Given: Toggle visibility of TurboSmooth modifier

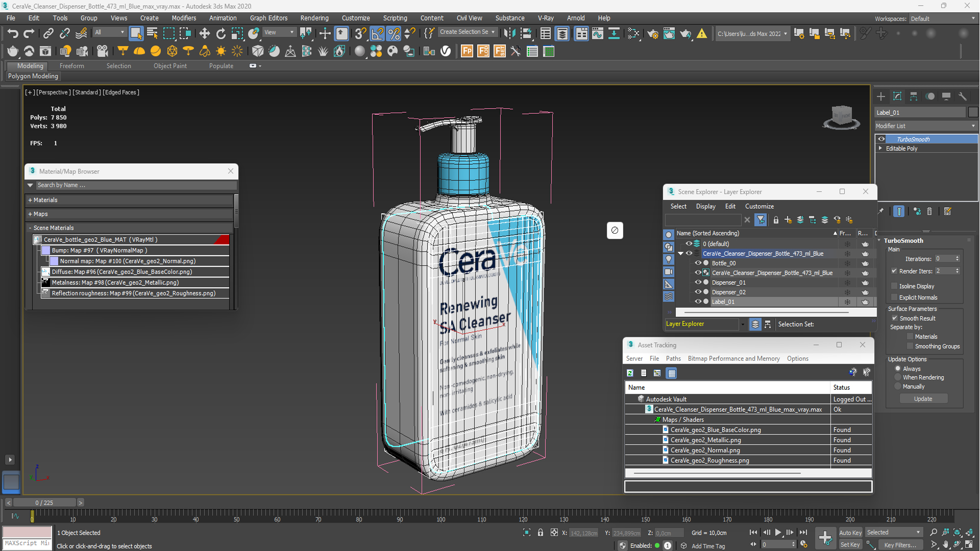Looking at the screenshot, I should pyautogui.click(x=881, y=139).
